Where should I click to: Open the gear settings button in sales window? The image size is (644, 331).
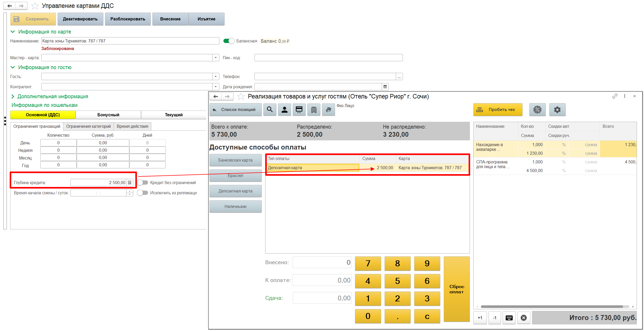557,109
